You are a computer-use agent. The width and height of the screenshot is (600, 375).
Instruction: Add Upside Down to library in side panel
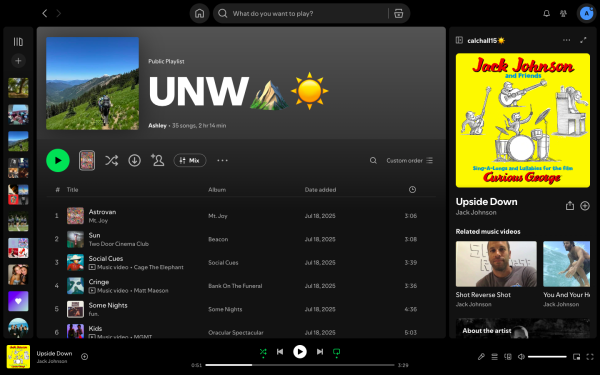[x=585, y=206]
